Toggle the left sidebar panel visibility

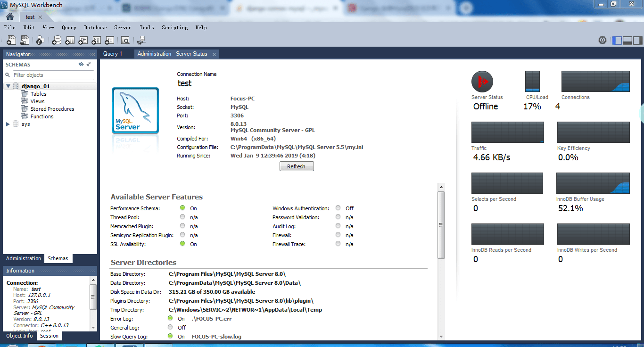pos(617,41)
